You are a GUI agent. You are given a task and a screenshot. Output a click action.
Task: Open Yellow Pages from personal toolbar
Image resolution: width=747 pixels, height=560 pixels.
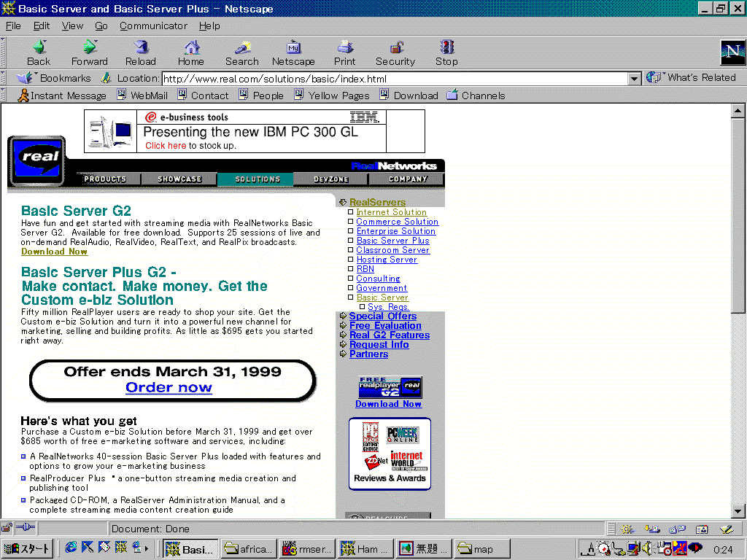332,96
